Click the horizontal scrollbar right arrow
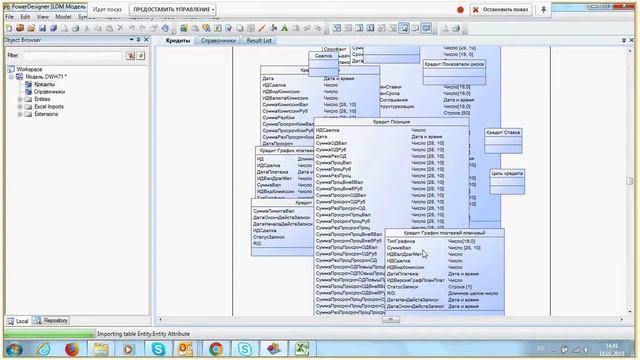Screen dimensions: 640x360 pos(622,320)
